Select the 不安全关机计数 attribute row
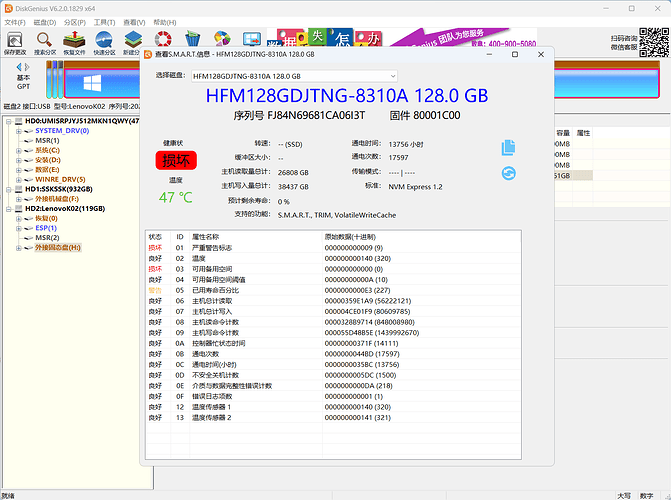 pyautogui.click(x=333, y=375)
